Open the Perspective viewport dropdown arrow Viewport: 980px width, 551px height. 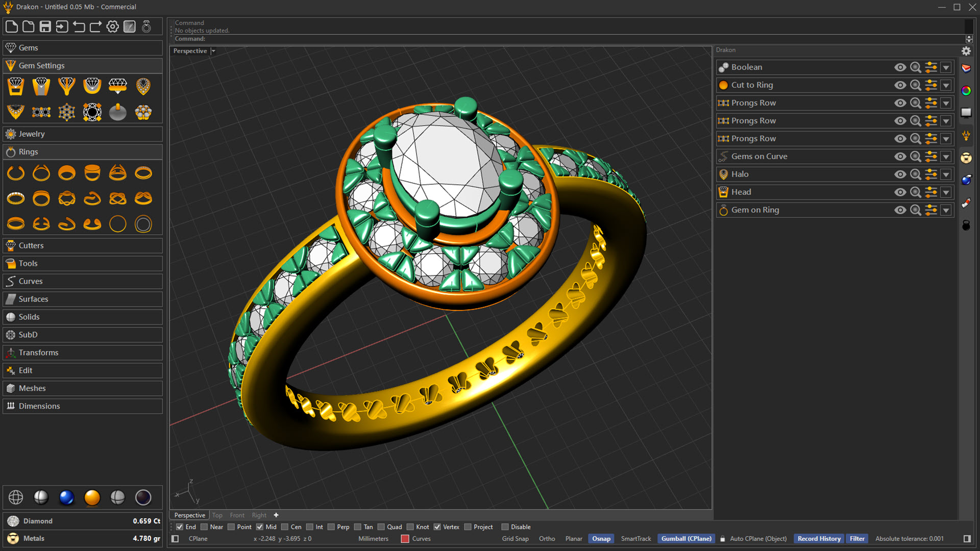pyautogui.click(x=213, y=51)
